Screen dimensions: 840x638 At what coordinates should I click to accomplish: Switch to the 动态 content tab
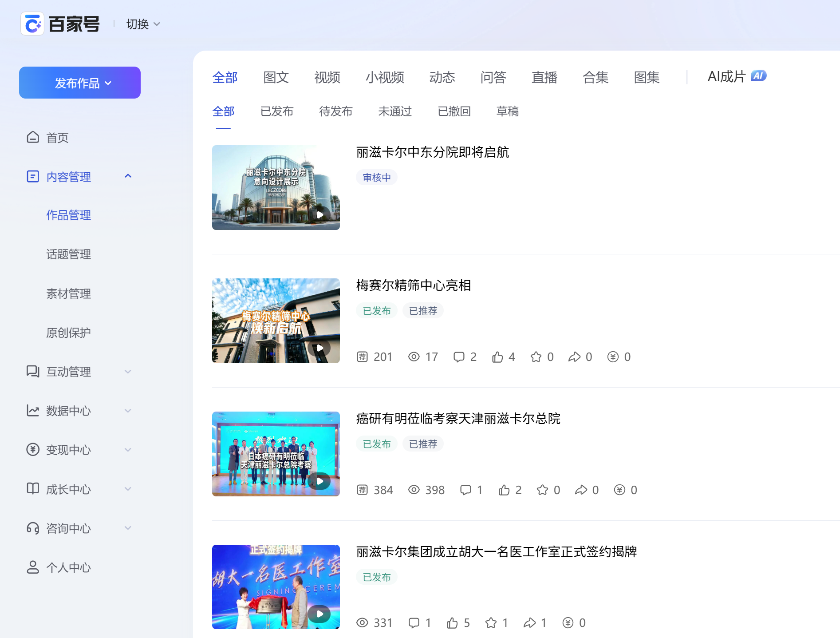[x=442, y=77]
